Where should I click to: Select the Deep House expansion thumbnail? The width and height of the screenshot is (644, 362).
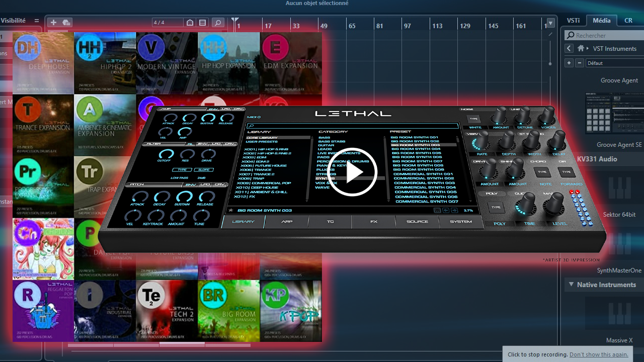[43, 63]
